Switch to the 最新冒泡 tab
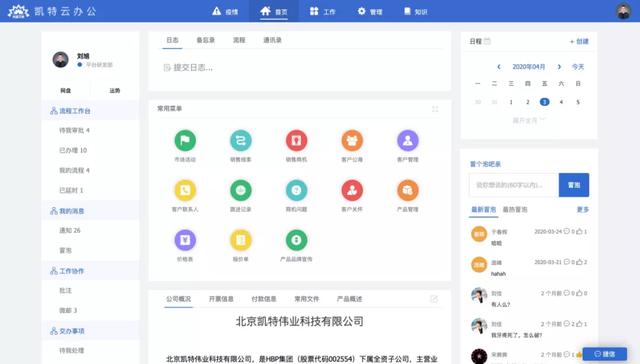Image resolution: width=640 pixels, height=364 pixels. coord(483,209)
